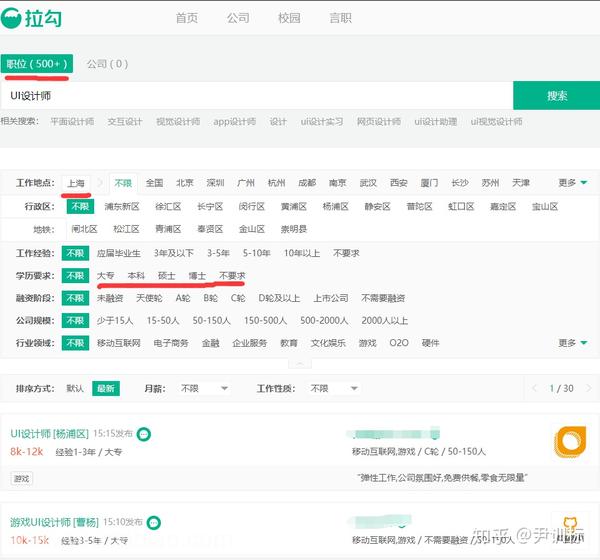Focus the UI设计师 search field

pos(256,95)
